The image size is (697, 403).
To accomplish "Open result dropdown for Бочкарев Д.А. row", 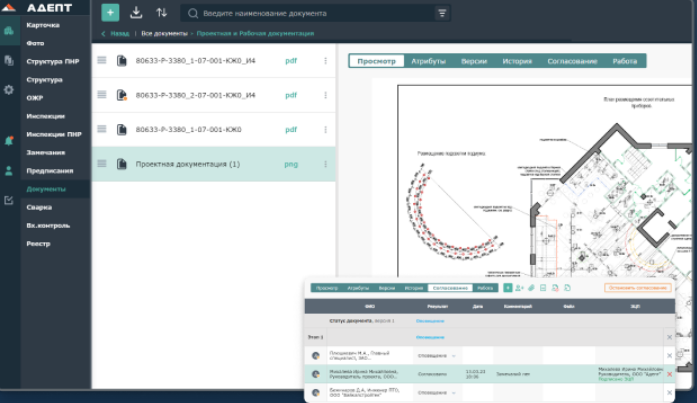I will click(453, 393).
